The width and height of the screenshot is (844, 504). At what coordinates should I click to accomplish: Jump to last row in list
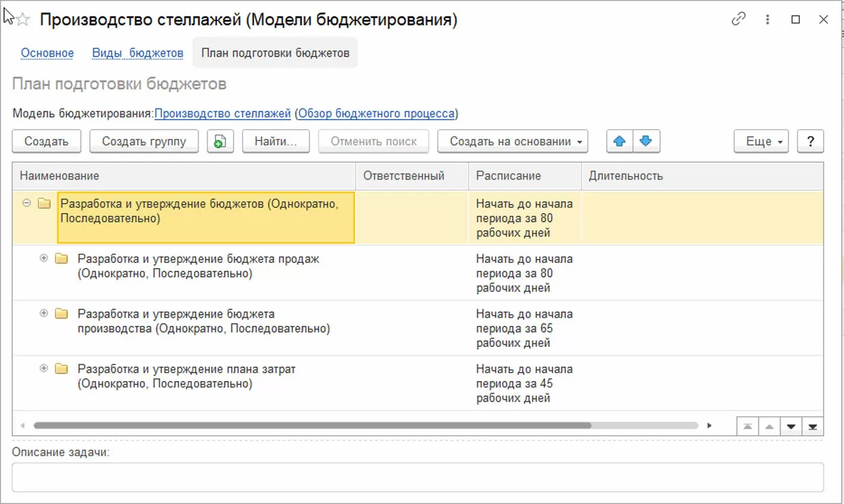(813, 427)
